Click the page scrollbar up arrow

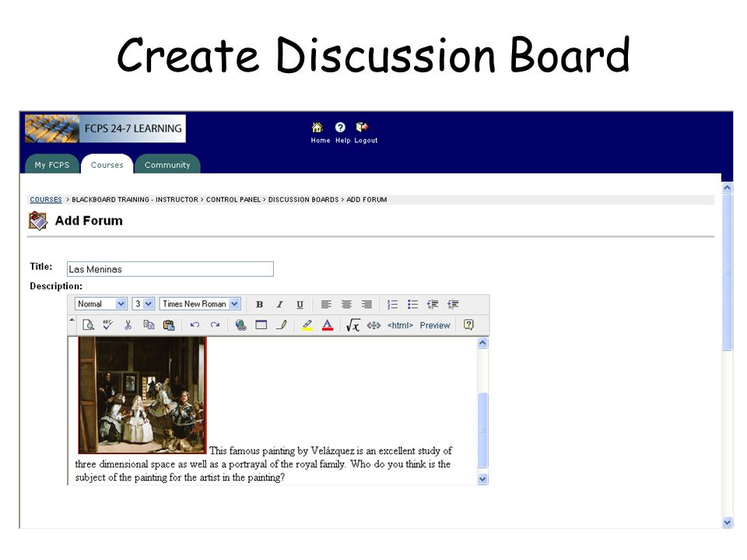(727, 187)
